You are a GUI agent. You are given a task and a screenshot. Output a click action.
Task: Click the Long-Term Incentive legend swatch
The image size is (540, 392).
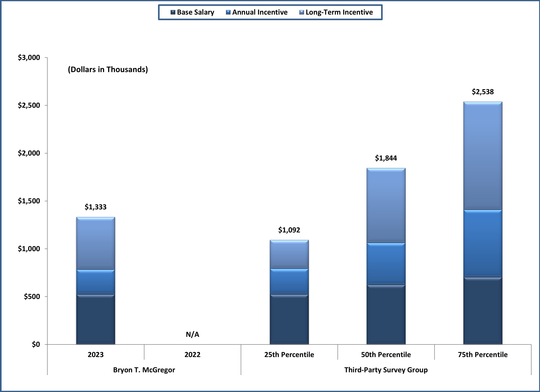click(x=301, y=12)
